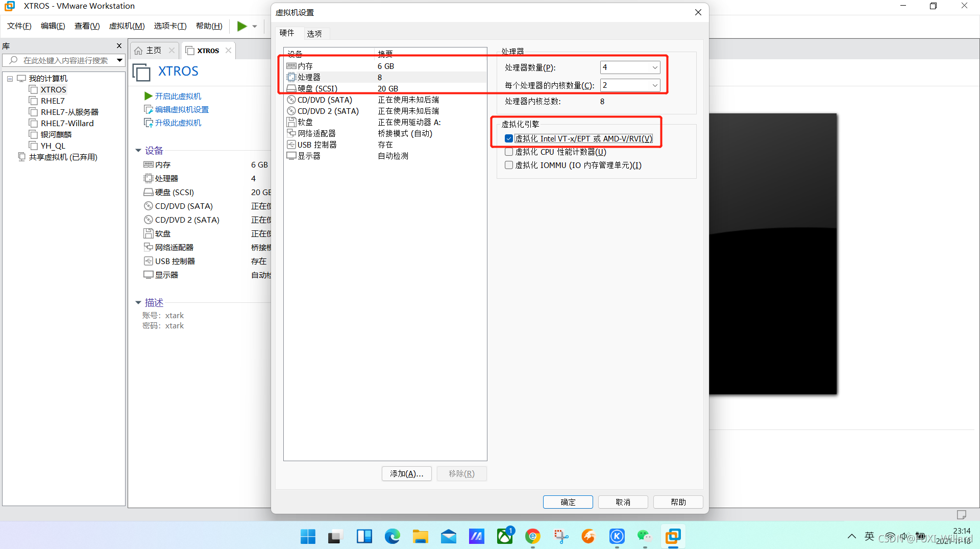Click the VM black screen preview thumbnail
The height and width of the screenshot is (549, 980).
tap(773, 254)
